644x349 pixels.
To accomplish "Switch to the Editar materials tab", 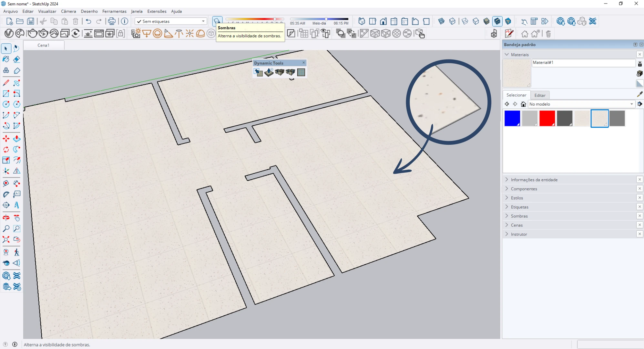I will tap(540, 95).
